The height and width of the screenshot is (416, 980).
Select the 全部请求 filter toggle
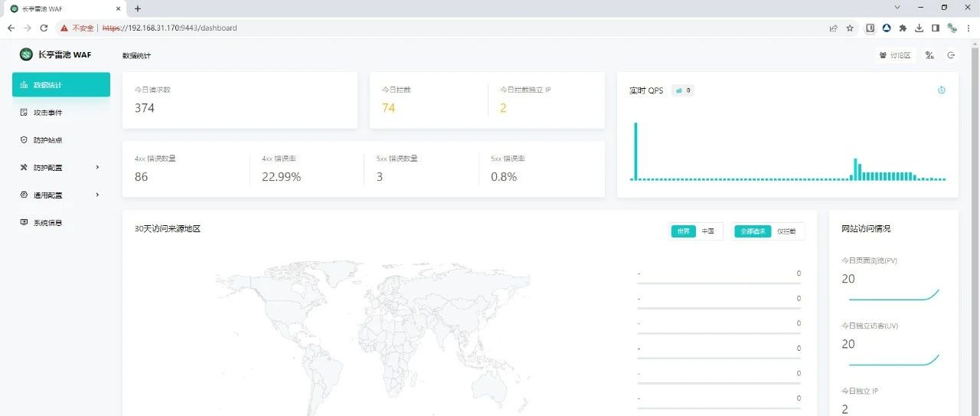tap(753, 231)
